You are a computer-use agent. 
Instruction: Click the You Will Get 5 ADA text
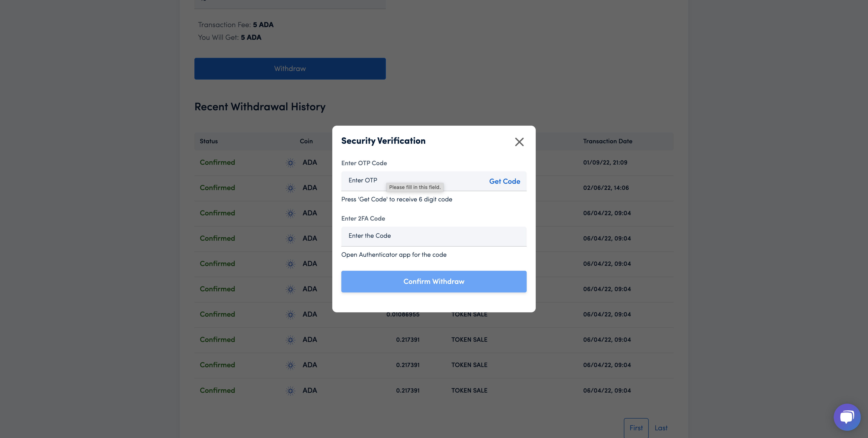(229, 37)
